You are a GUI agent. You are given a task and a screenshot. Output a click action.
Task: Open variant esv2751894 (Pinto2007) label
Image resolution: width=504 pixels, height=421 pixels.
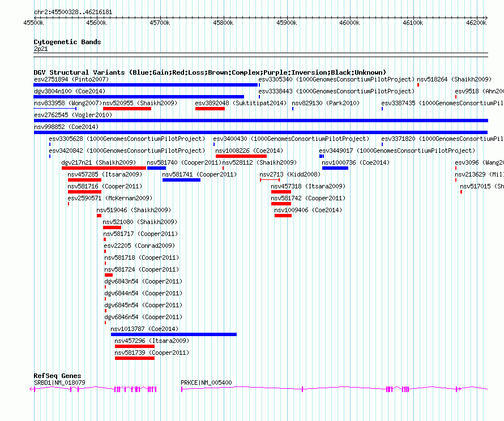coord(71,79)
